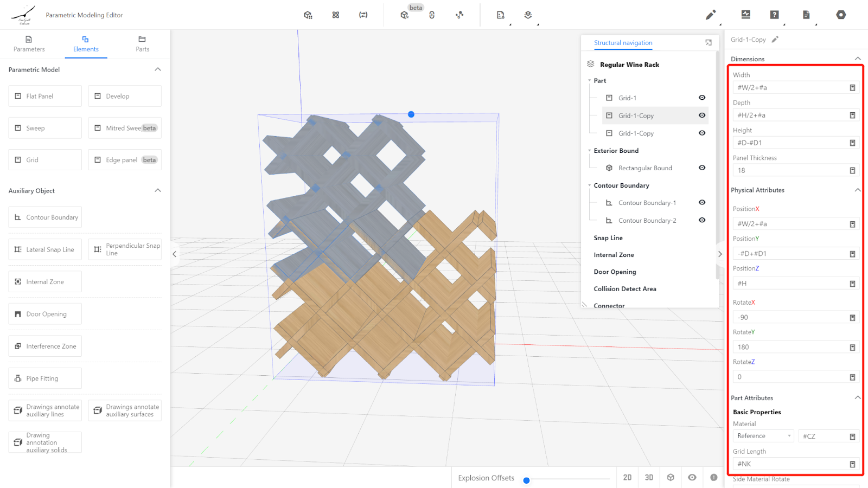
Task: Collapse the Parametric Model section
Action: 158,69
